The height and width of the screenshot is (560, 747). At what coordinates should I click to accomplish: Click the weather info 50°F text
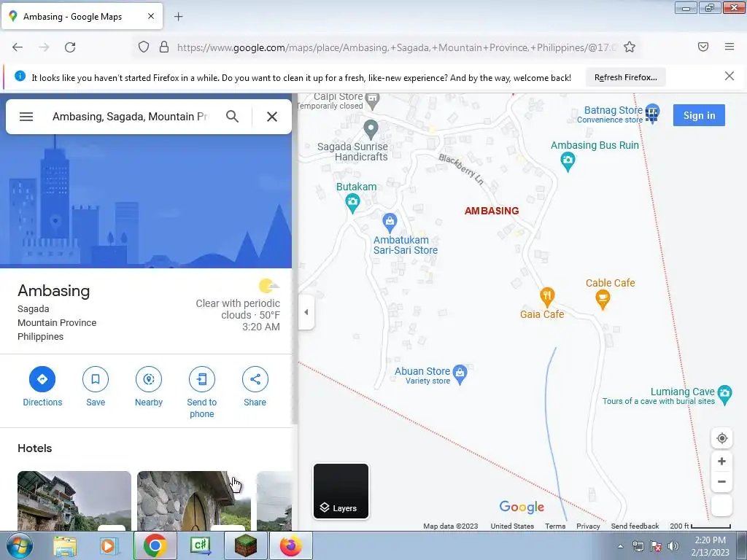pos(270,315)
